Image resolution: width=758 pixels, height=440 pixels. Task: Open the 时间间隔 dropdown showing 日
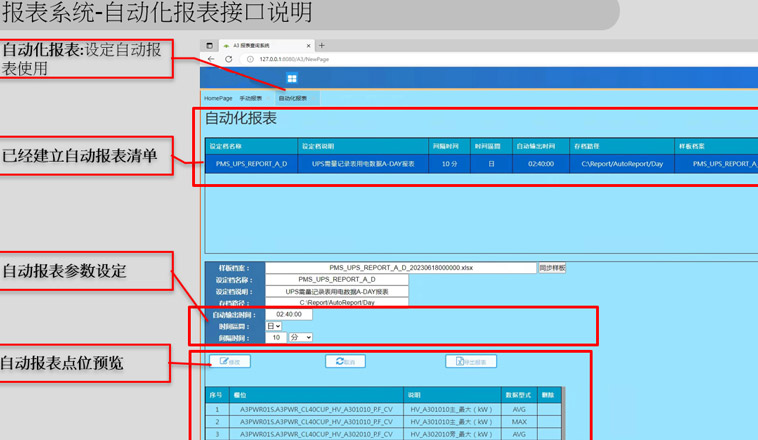click(x=273, y=326)
